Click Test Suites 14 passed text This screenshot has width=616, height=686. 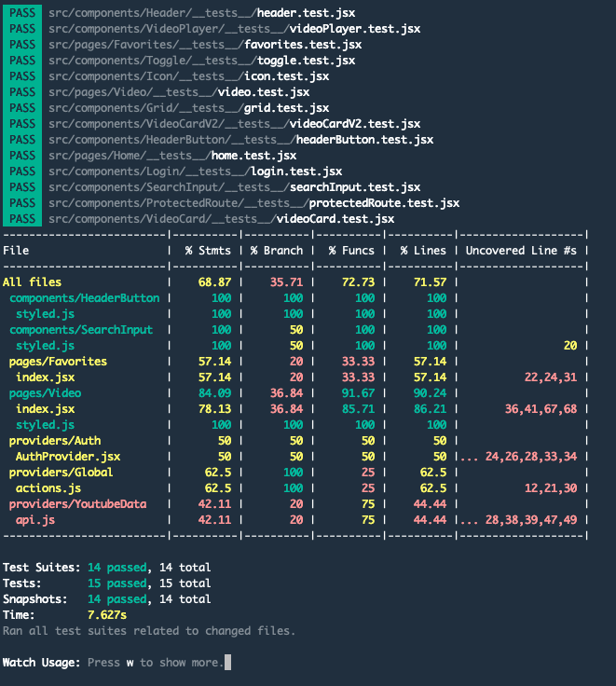[117, 568]
